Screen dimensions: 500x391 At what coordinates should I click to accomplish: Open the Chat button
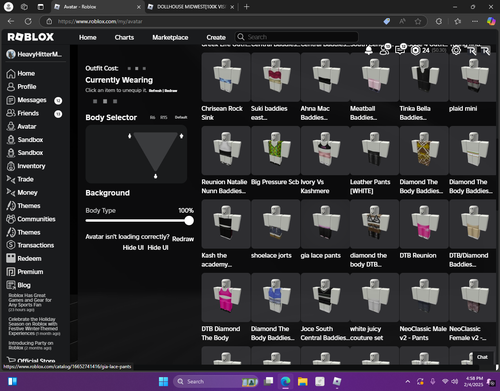click(x=482, y=357)
